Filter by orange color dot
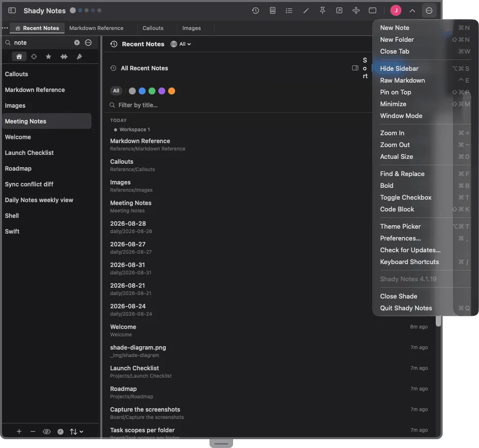The width and height of the screenshot is (479, 448). 172,91
